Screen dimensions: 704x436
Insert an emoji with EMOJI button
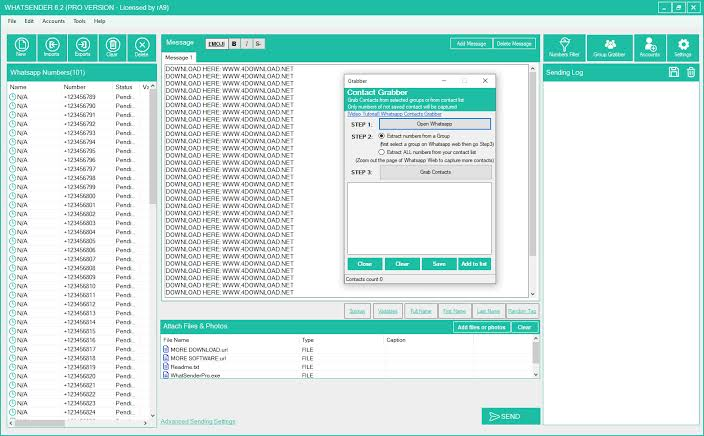[x=216, y=44]
